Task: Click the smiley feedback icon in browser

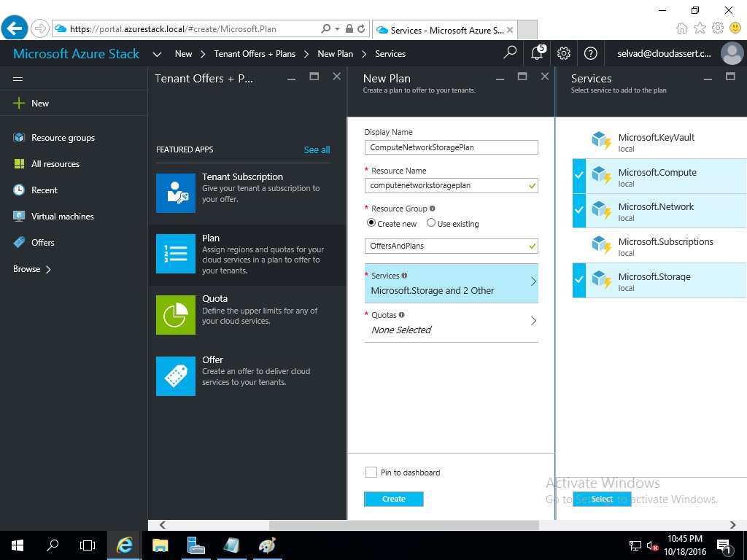Action: [735, 28]
